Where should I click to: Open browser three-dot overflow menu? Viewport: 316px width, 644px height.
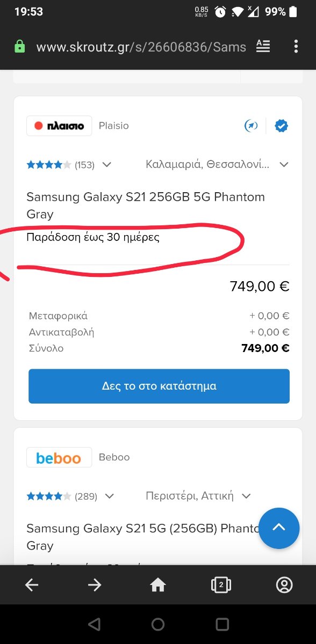(296, 47)
